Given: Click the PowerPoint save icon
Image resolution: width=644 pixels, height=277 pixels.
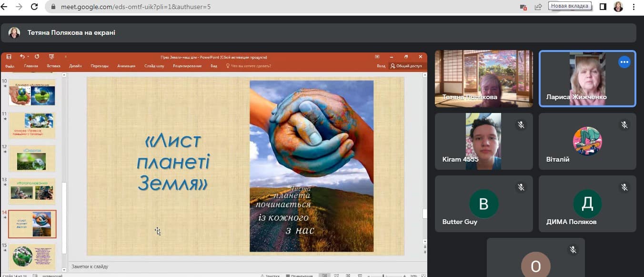Looking at the screenshot, I should [9, 57].
